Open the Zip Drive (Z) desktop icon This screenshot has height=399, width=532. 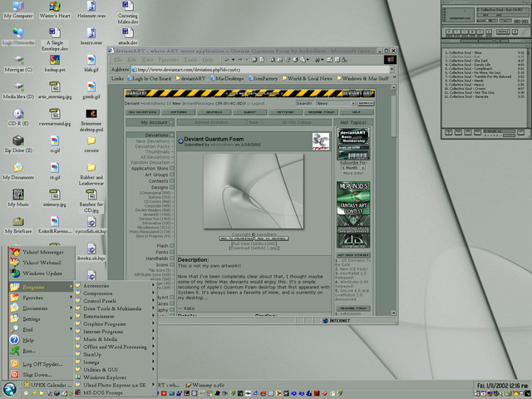(18, 142)
